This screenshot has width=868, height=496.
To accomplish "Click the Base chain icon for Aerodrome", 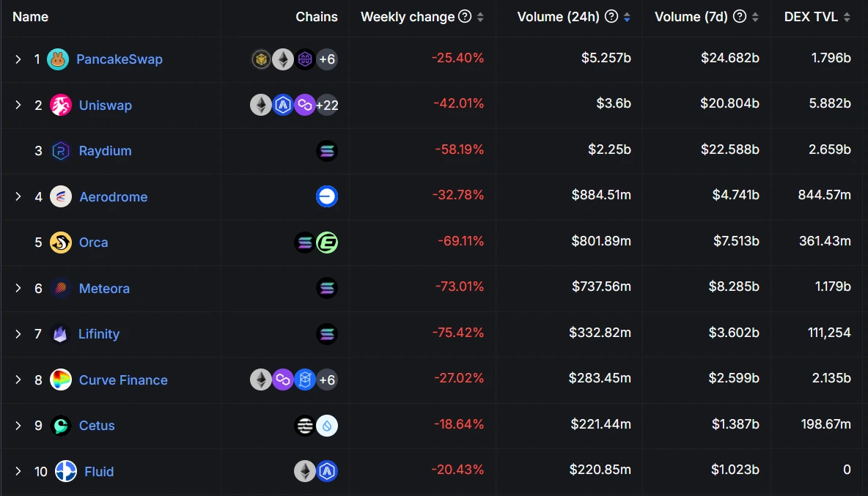I will coord(327,196).
